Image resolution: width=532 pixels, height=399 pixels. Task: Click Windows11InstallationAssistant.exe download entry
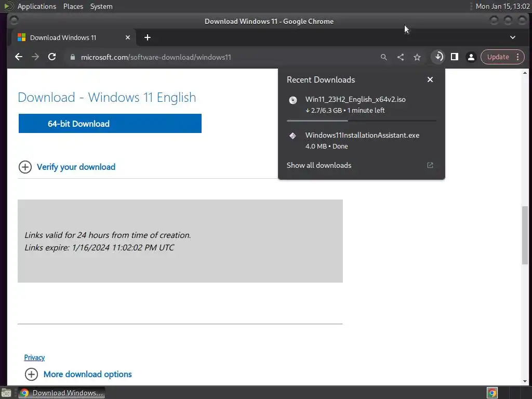362,140
